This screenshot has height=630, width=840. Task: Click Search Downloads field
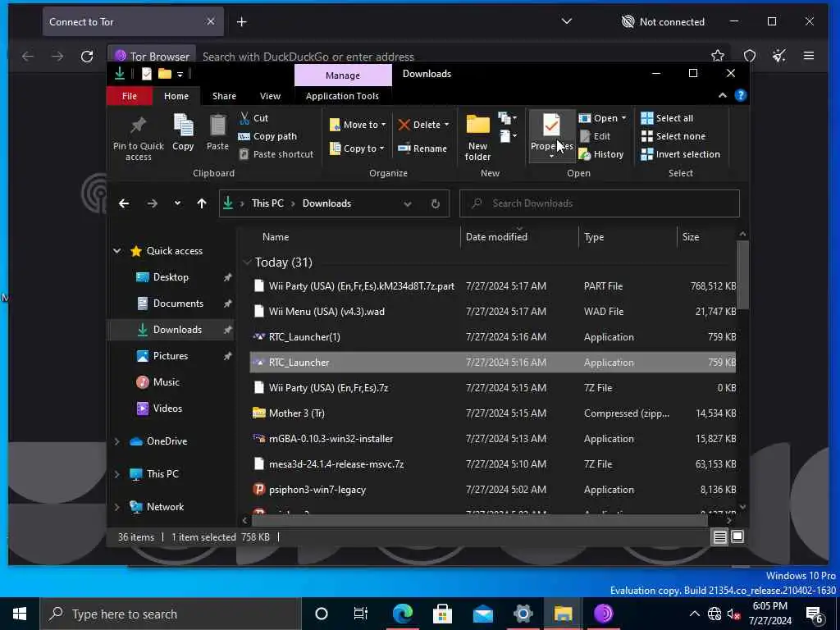600,203
